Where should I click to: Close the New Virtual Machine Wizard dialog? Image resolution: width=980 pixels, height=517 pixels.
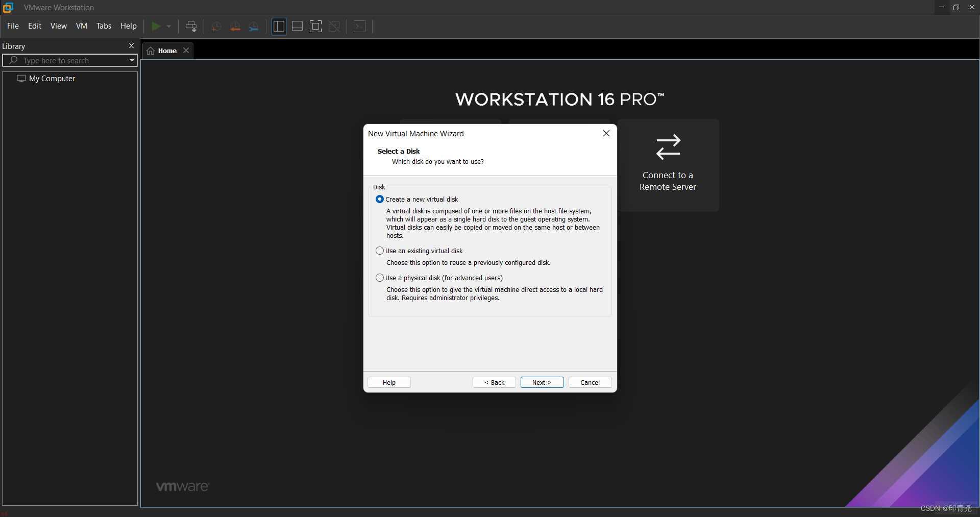[606, 133]
